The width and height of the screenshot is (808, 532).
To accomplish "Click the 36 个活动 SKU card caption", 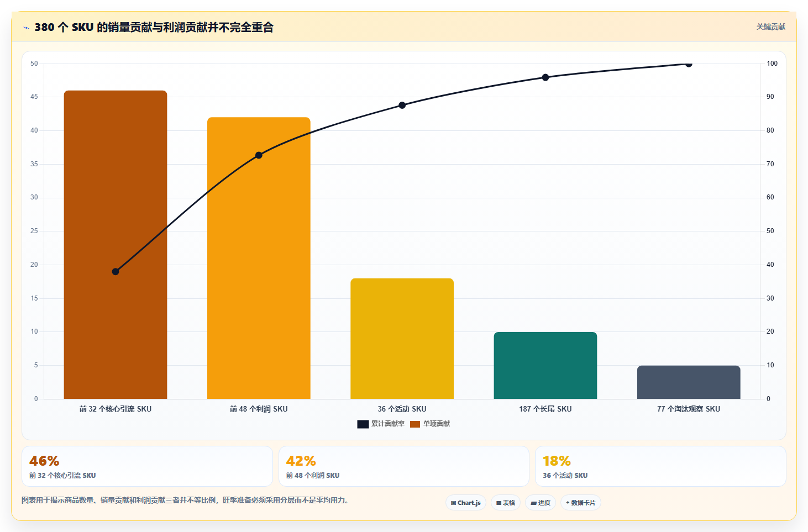I will click(565, 475).
